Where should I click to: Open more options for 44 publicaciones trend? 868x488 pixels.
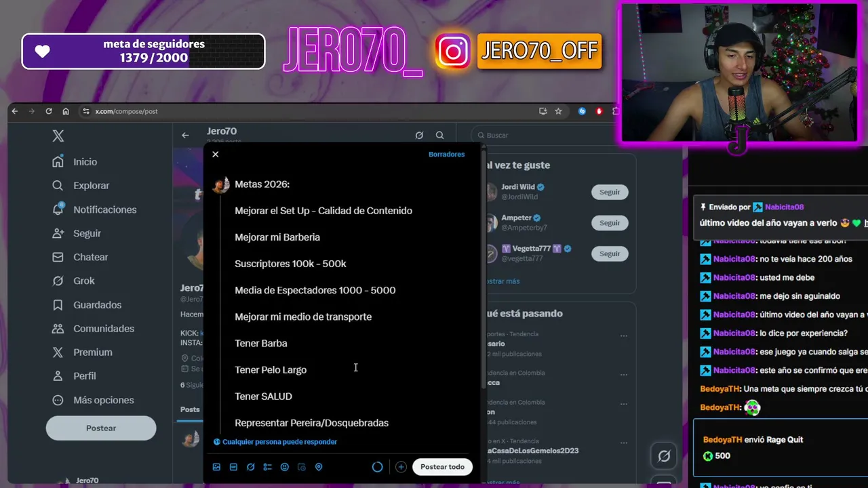coord(623,405)
